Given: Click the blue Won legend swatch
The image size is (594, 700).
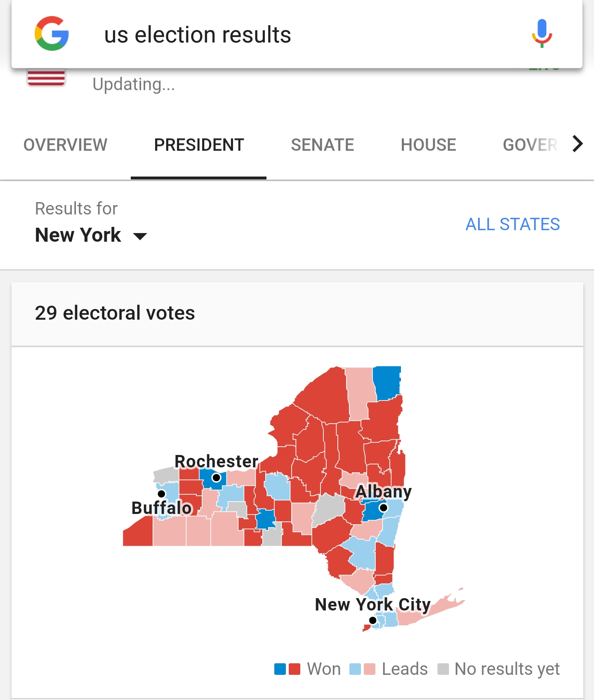Looking at the screenshot, I should point(280,669).
